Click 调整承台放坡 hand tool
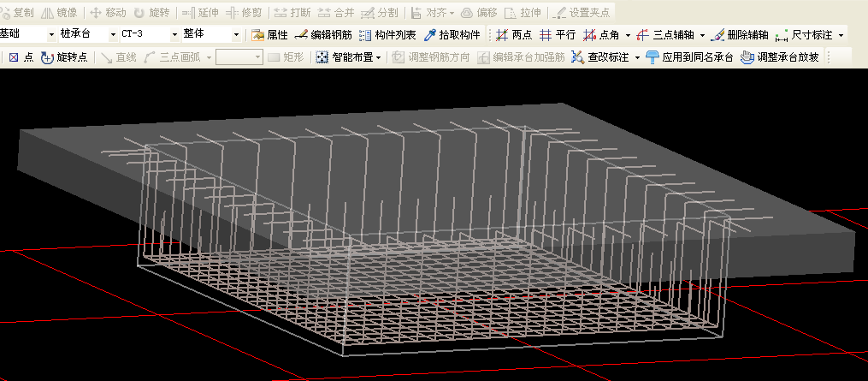 point(780,57)
